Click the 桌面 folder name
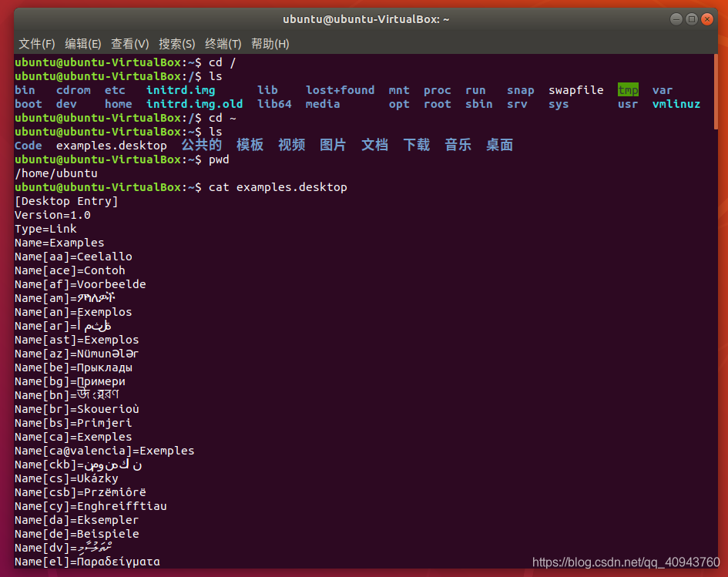The height and width of the screenshot is (577, 728). (x=499, y=146)
